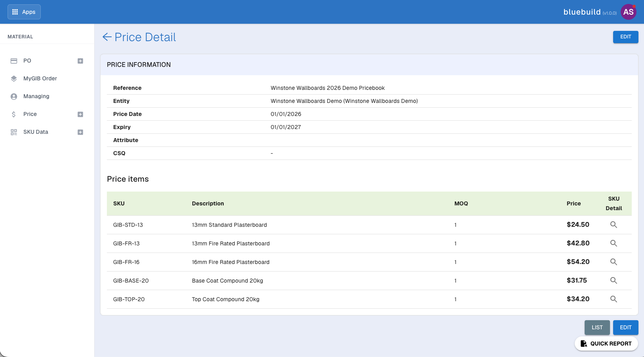Click the Description column header

pos(208,203)
